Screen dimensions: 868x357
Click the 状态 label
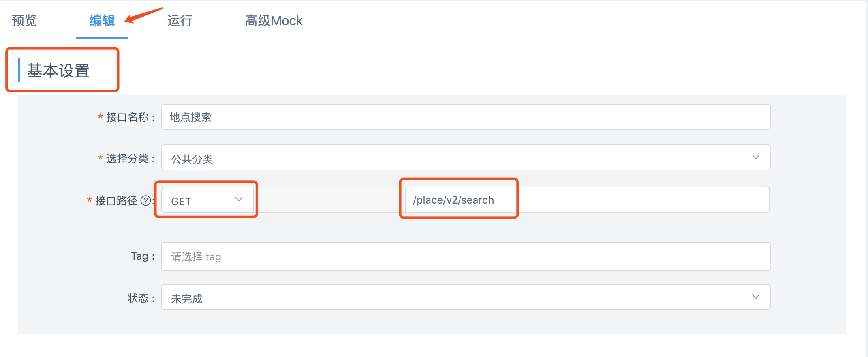138,298
